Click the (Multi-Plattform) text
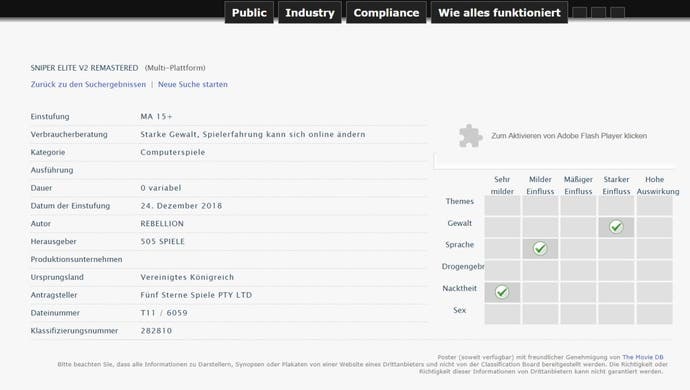This screenshot has height=390, width=690. 175,68
